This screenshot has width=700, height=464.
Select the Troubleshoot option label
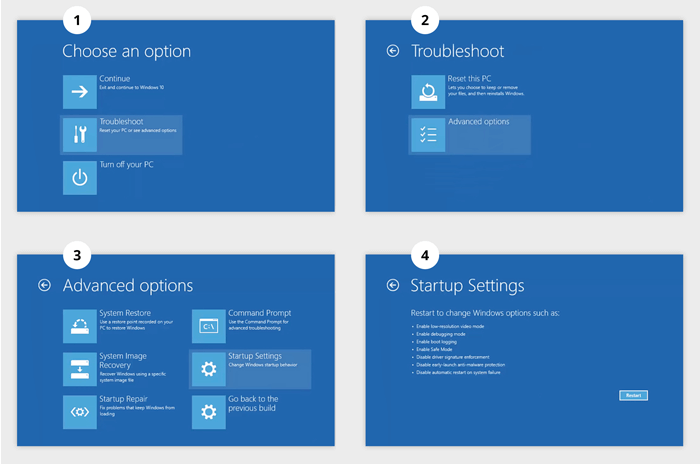(122, 122)
